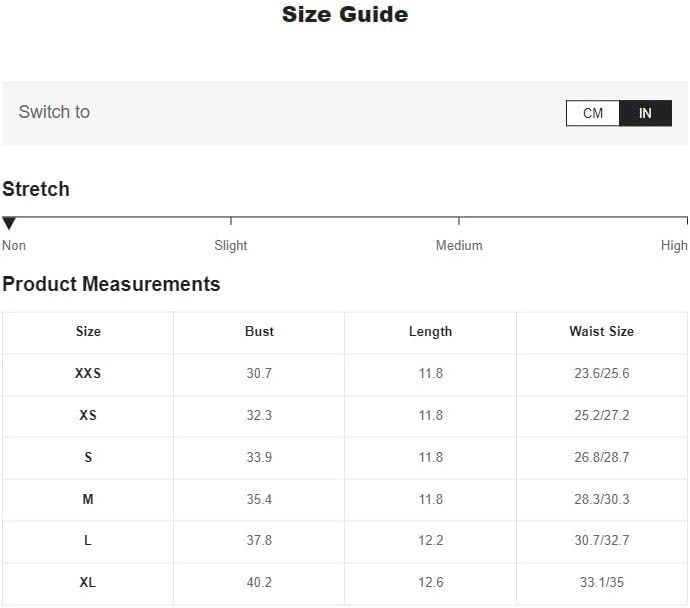
Task: Click waist value 33.1/35
Action: click(602, 582)
